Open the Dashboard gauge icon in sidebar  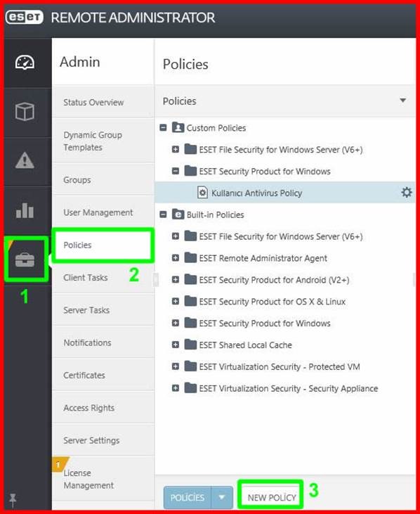coord(25,63)
